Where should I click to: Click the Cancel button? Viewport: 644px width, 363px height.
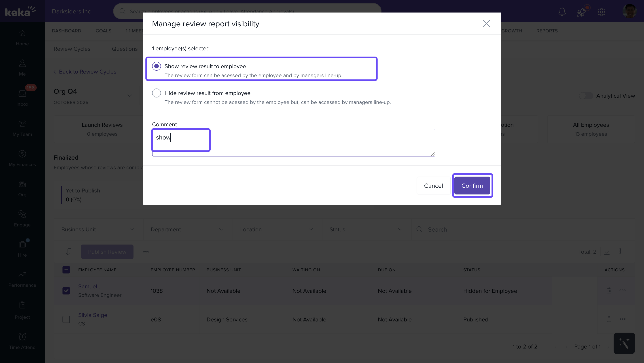pyautogui.click(x=433, y=186)
